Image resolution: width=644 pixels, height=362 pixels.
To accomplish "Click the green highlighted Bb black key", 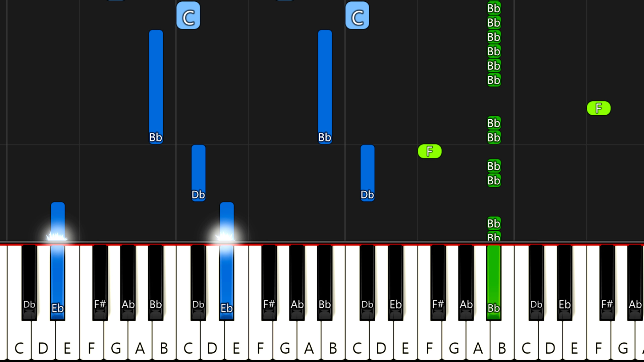I will pos(494,282).
